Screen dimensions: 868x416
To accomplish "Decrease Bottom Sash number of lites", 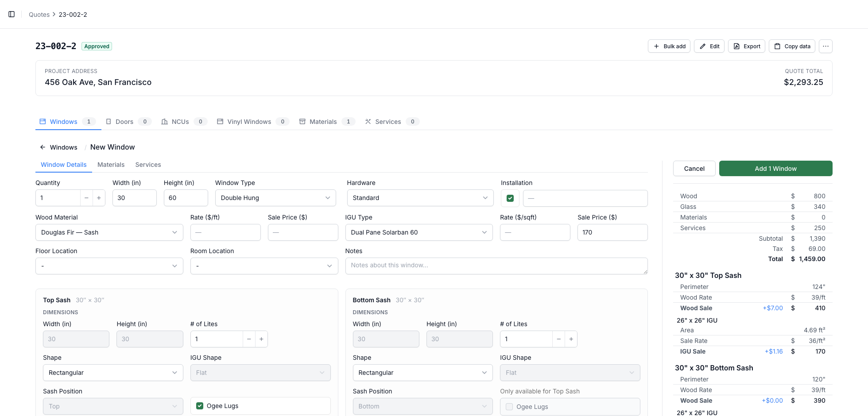I will (559, 339).
